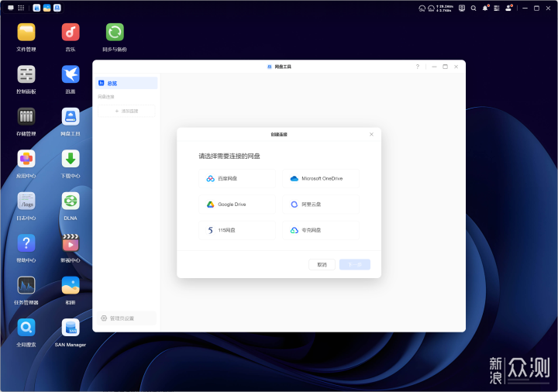Launch the DLNA desktop icon
Viewport: 558px width, 392px height.
point(71,201)
